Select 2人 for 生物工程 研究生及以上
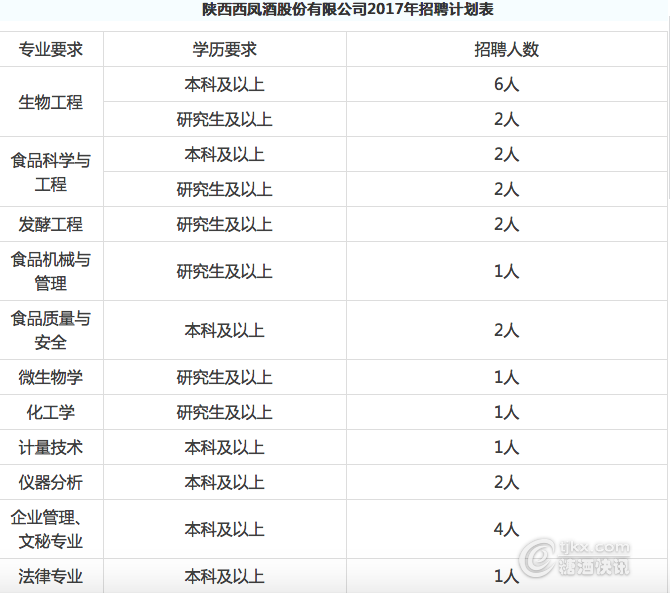 click(506, 120)
